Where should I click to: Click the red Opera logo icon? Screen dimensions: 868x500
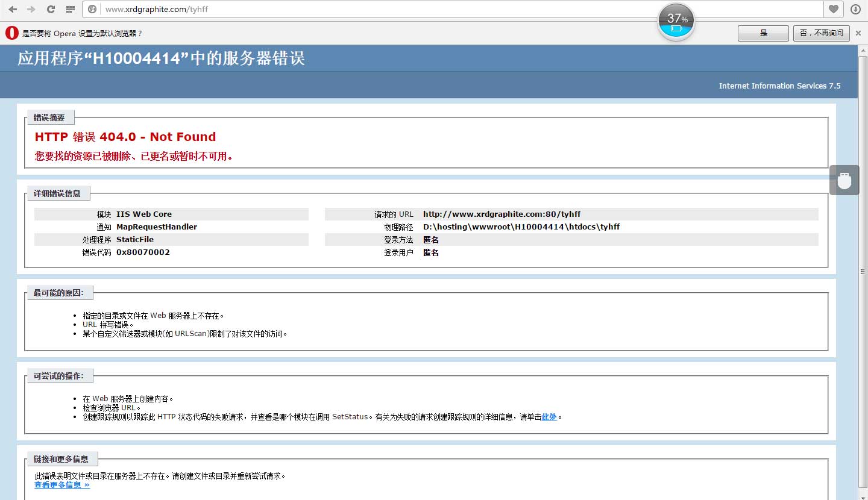(x=11, y=33)
